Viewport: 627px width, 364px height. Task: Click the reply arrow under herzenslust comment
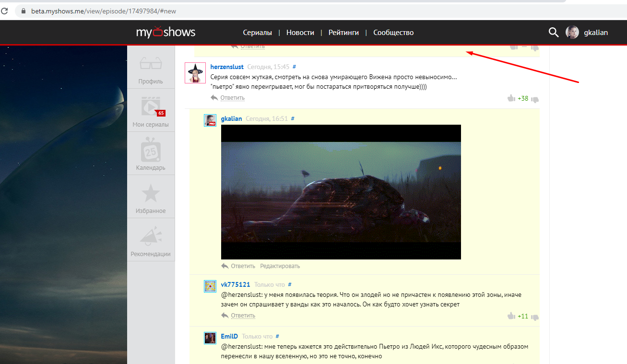pyautogui.click(x=214, y=97)
